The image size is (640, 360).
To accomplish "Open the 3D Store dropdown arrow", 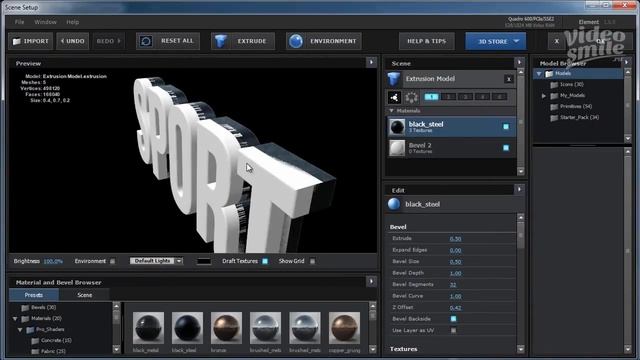I will point(516,41).
